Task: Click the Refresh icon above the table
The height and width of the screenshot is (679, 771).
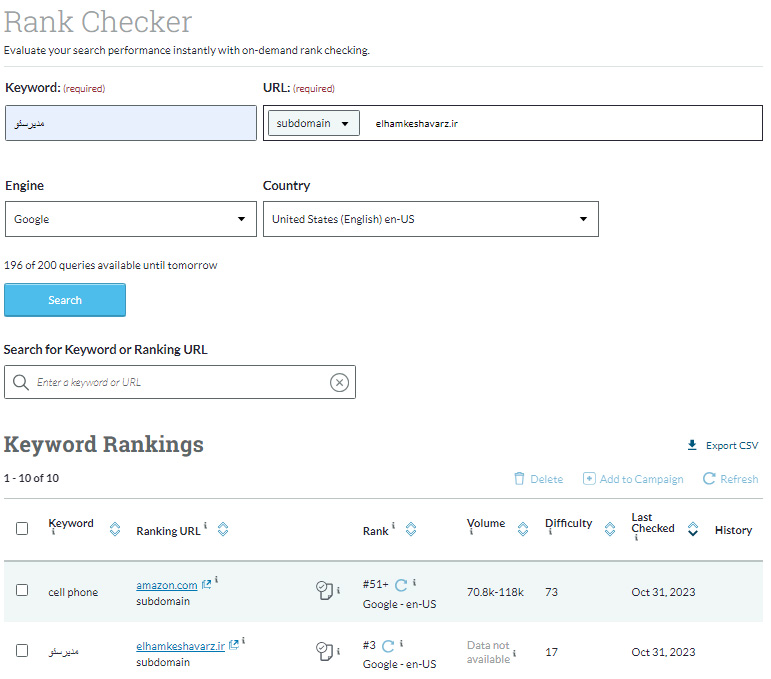Action: pyautogui.click(x=709, y=479)
